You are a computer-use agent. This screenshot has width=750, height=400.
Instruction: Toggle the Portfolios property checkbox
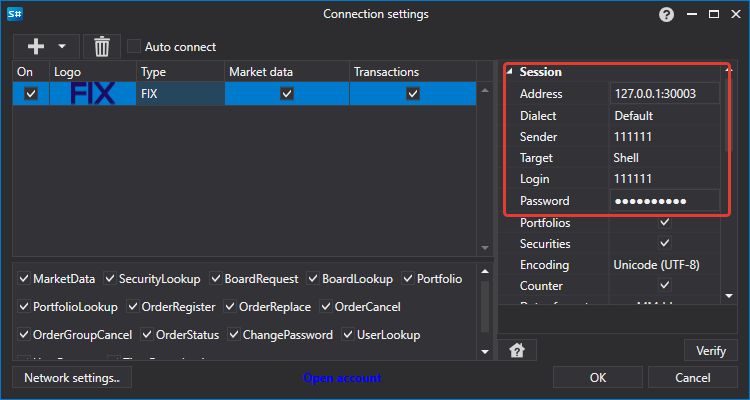pyautogui.click(x=664, y=222)
